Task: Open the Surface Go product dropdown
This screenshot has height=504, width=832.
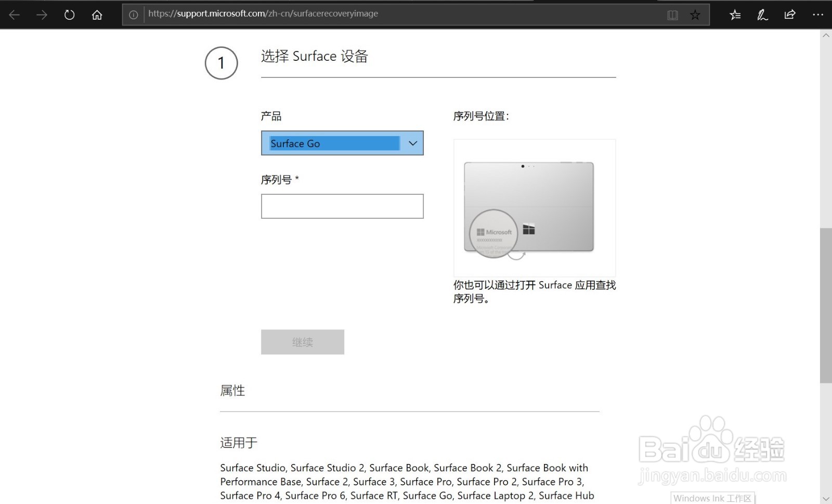Action: [x=342, y=143]
